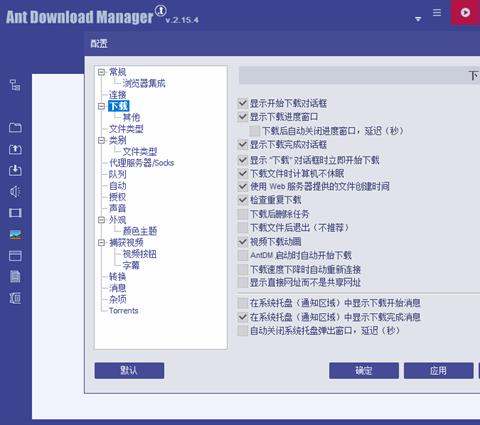This screenshot has height=425, width=480.
Task: Click the red play button top right
Action: point(465,13)
